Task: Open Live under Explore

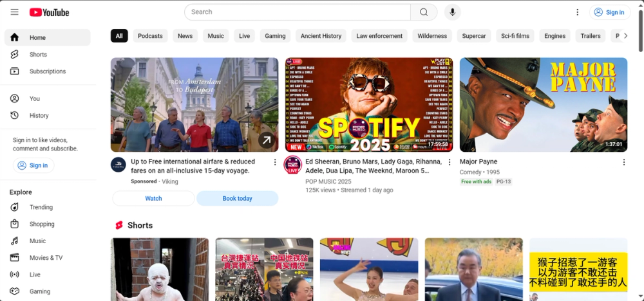Action: [47, 275]
